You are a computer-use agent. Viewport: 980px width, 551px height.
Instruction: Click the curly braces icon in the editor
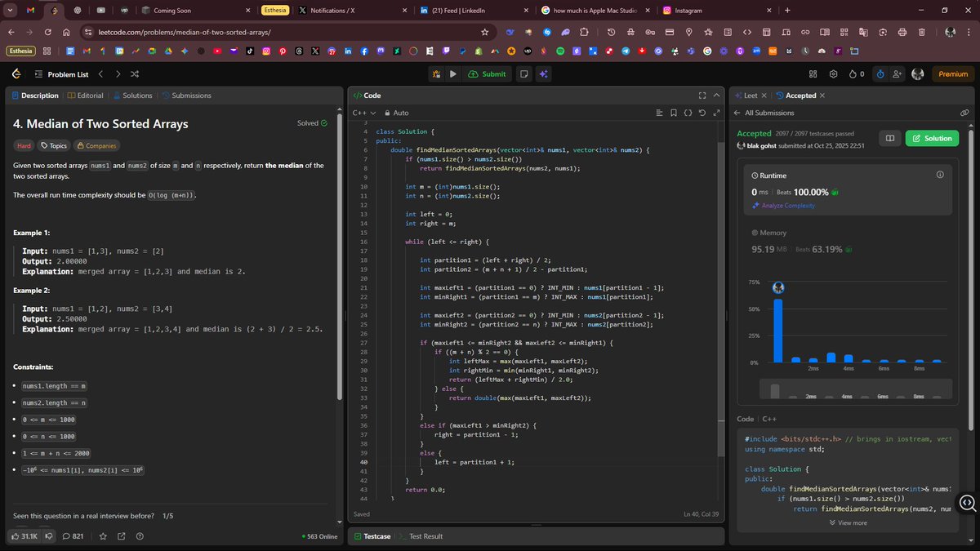coord(688,113)
